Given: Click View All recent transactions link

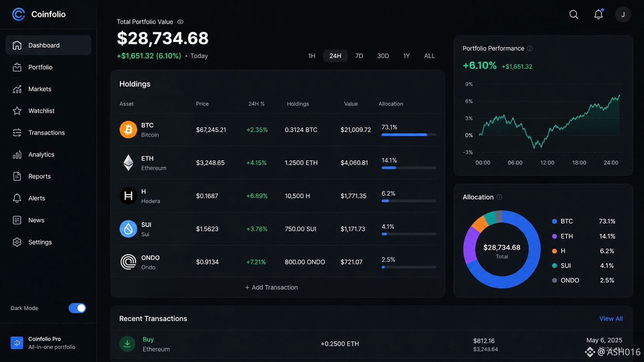Looking at the screenshot, I should tap(611, 319).
